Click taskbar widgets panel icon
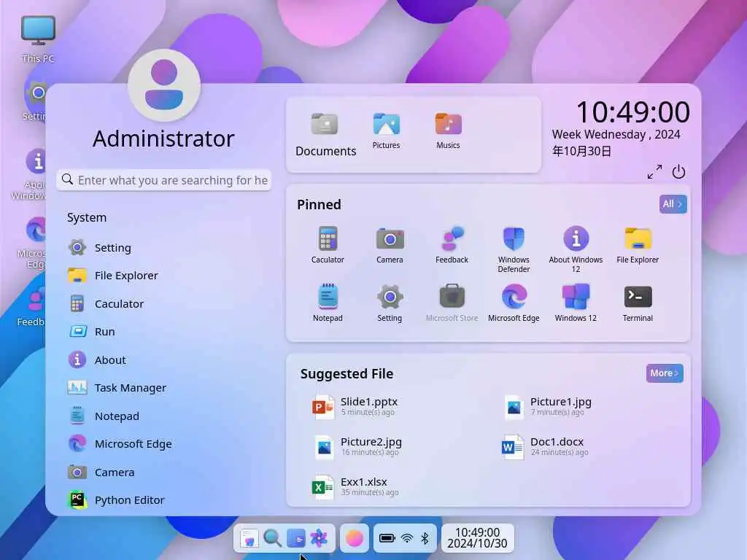Screen dimensions: 747x560 click(296, 539)
